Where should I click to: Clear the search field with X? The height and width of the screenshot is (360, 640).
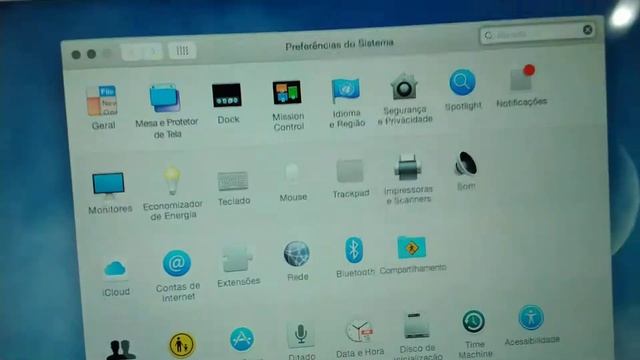(x=588, y=30)
